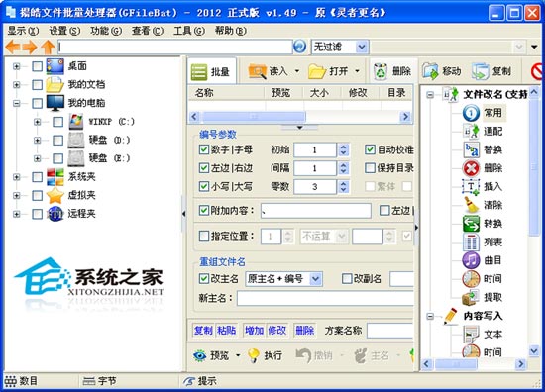Select 提取 extract rename item
The image size is (545, 392).
pyautogui.click(x=492, y=297)
